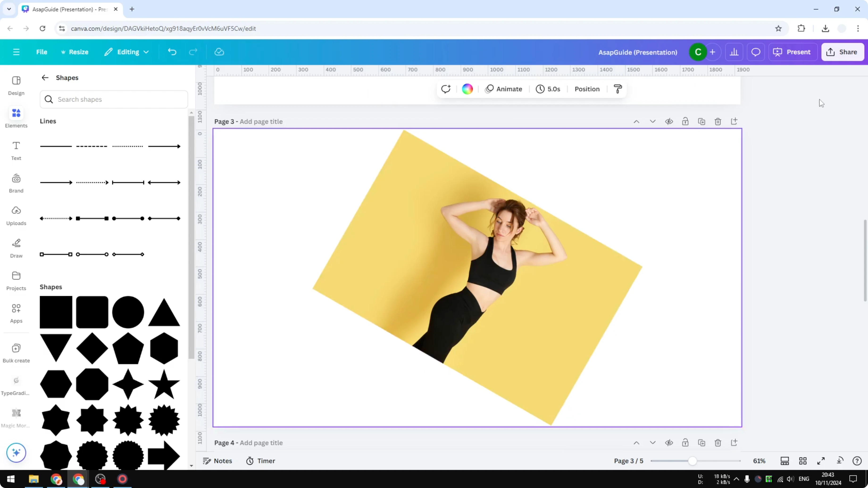Search shapes in the search field
The image size is (868, 488).
point(113,99)
